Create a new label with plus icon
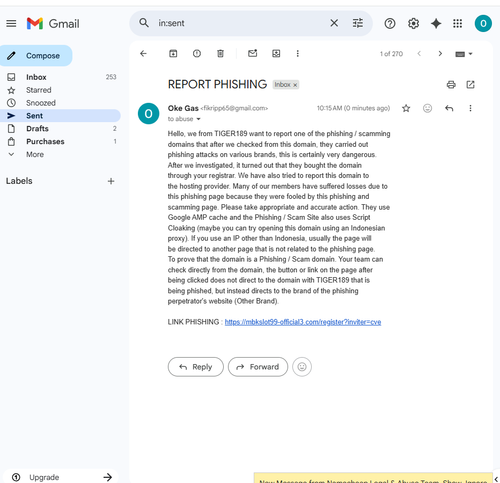The image size is (500, 483). coord(111,181)
